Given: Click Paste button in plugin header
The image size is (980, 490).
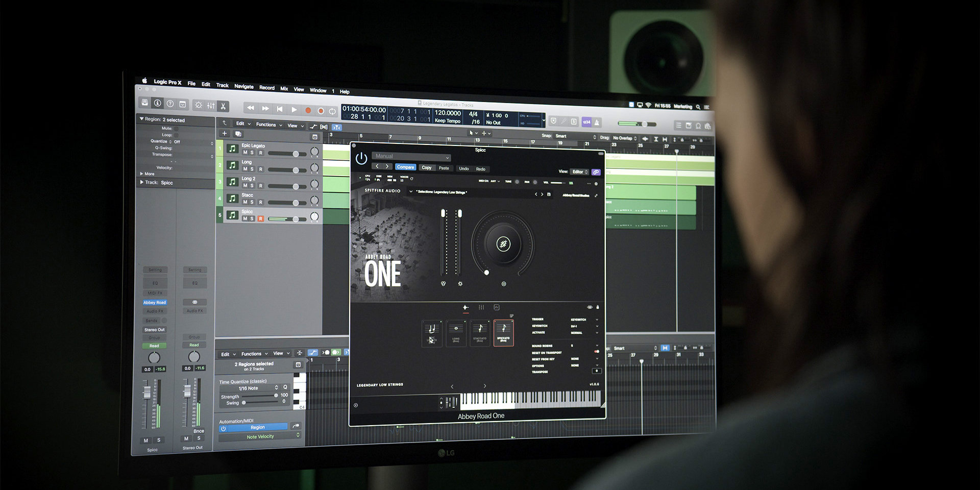Looking at the screenshot, I should [x=444, y=168].
